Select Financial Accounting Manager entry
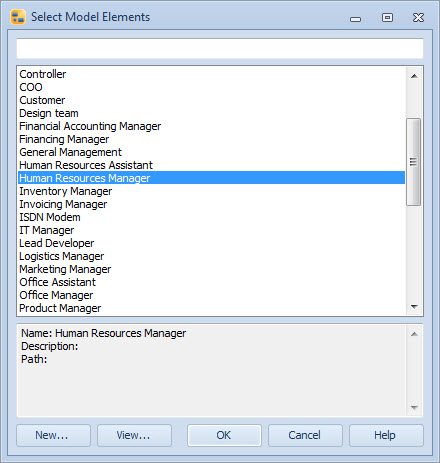This screenshot has width=440, height=463. tap(90, 126)
